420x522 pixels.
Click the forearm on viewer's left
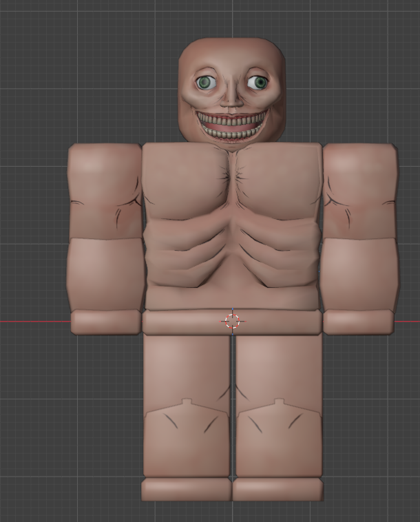106,274
